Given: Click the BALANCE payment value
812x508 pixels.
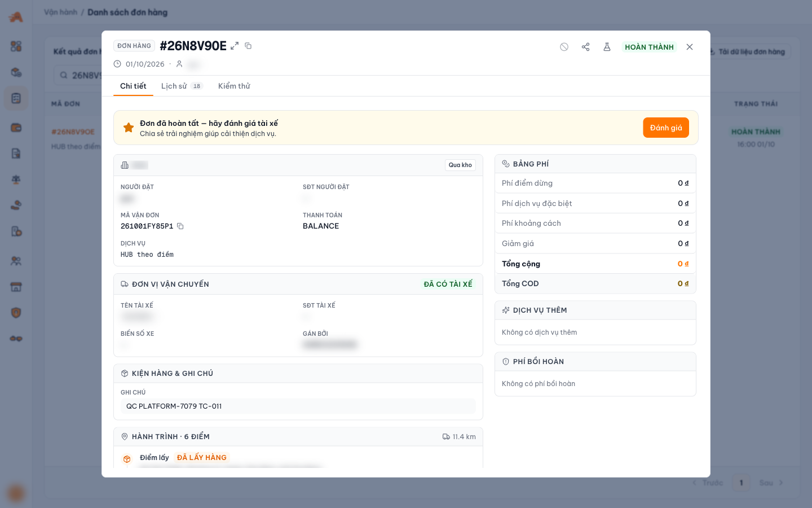Looking at the screenshot, I should point(321,226).
